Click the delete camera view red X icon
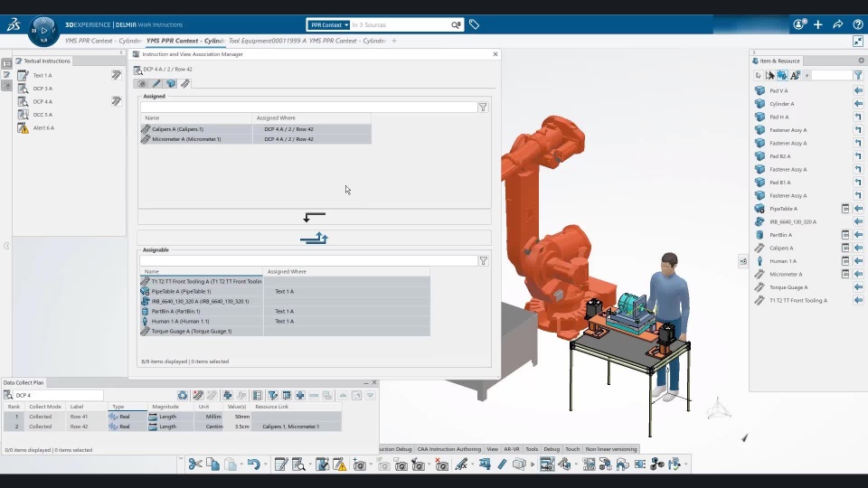 click(x=441, y=465)
